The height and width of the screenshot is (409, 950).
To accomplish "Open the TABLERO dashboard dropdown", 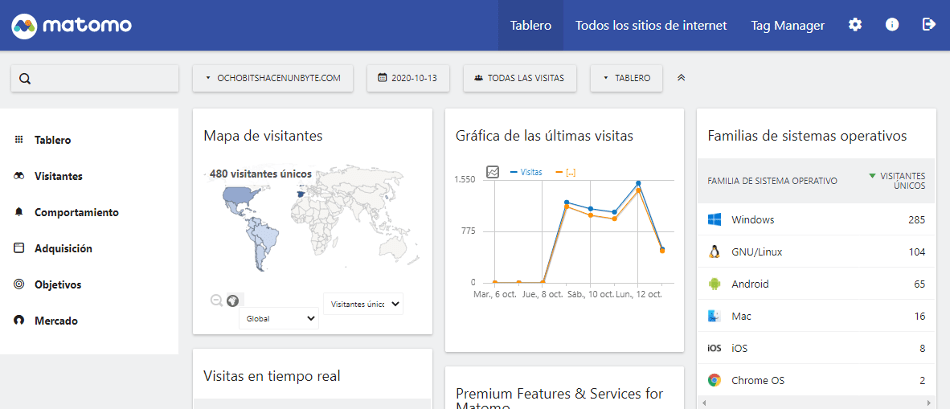I will click(x=626, y=78).
